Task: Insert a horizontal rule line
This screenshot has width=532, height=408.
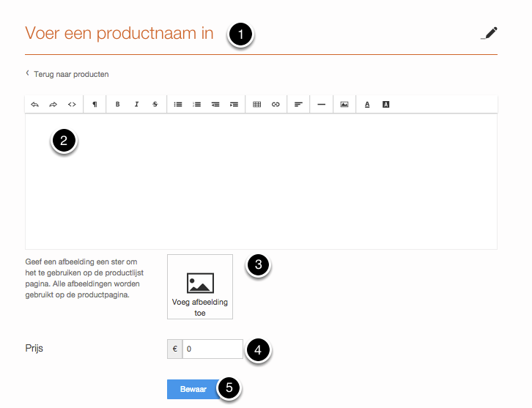Action: (321, 105)
